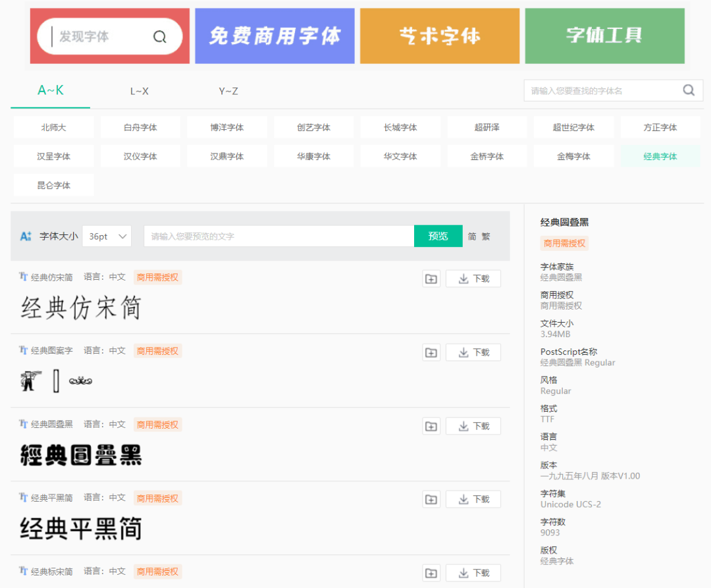This screenshot has width=711, height=588.
Task: Click the 经典平黑简 preview sample
Action: pos(81,529)
